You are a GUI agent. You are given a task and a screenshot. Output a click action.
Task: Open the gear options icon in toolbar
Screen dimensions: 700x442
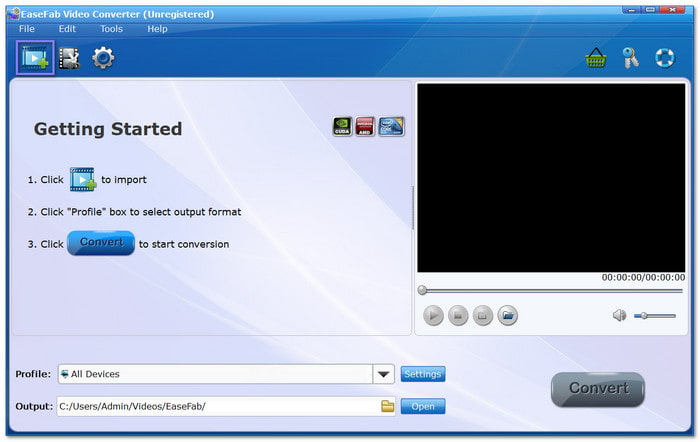[103, 58]
